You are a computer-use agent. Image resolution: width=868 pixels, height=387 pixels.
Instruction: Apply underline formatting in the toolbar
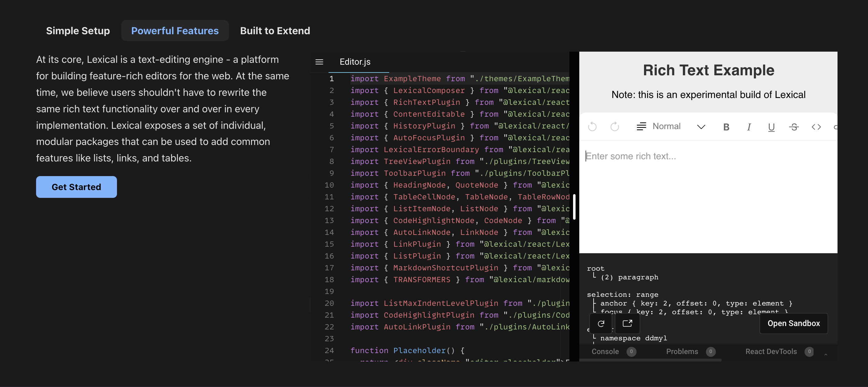click(771, 127)
